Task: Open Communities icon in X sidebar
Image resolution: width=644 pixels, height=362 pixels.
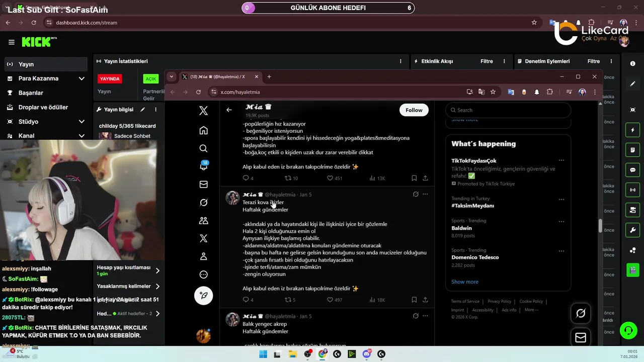Action: (203, 220)
